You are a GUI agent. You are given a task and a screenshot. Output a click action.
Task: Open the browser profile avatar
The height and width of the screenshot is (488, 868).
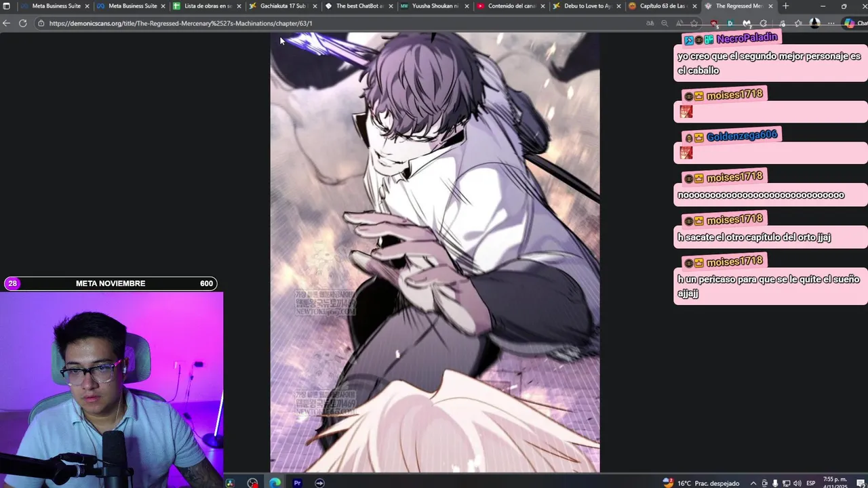point(815,23)
